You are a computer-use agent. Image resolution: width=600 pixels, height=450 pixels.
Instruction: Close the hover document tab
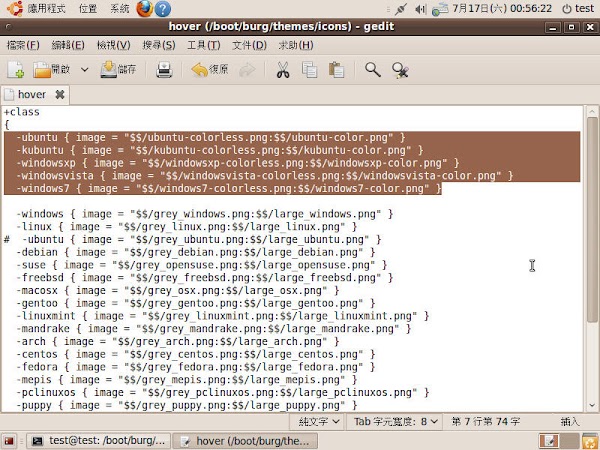pos(60,95)
